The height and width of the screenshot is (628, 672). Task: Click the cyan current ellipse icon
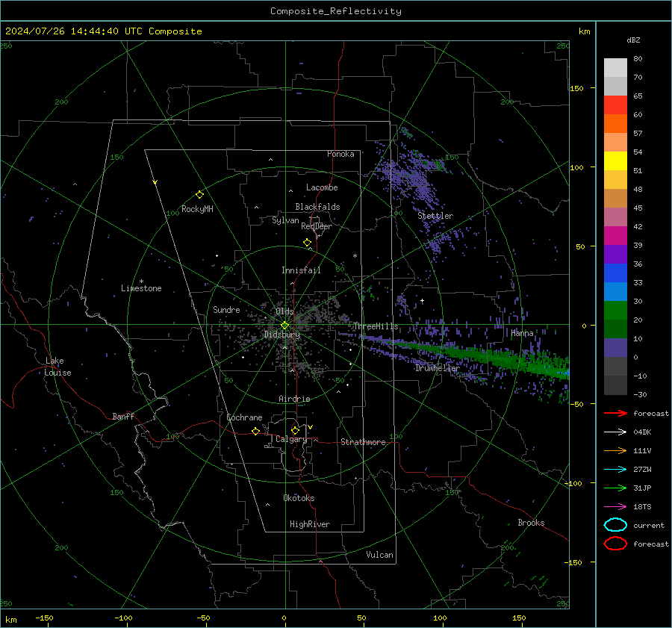[615, 525]
